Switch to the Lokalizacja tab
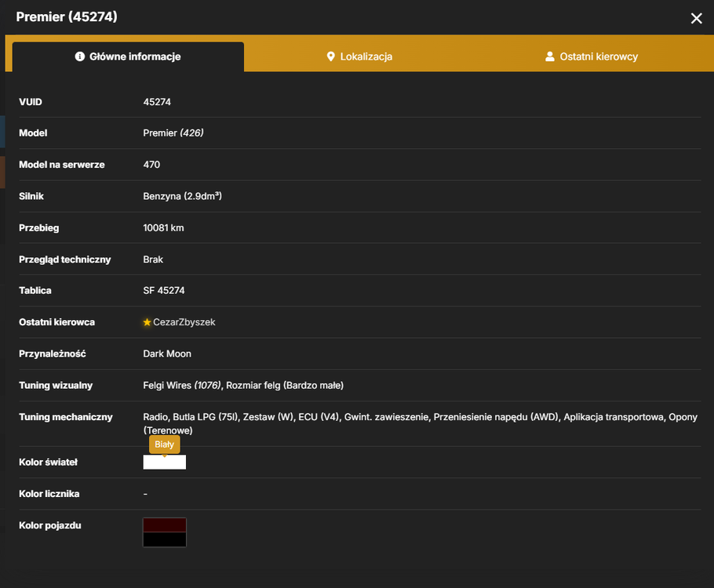Screen dimensions: 714x588 [359, 57]
